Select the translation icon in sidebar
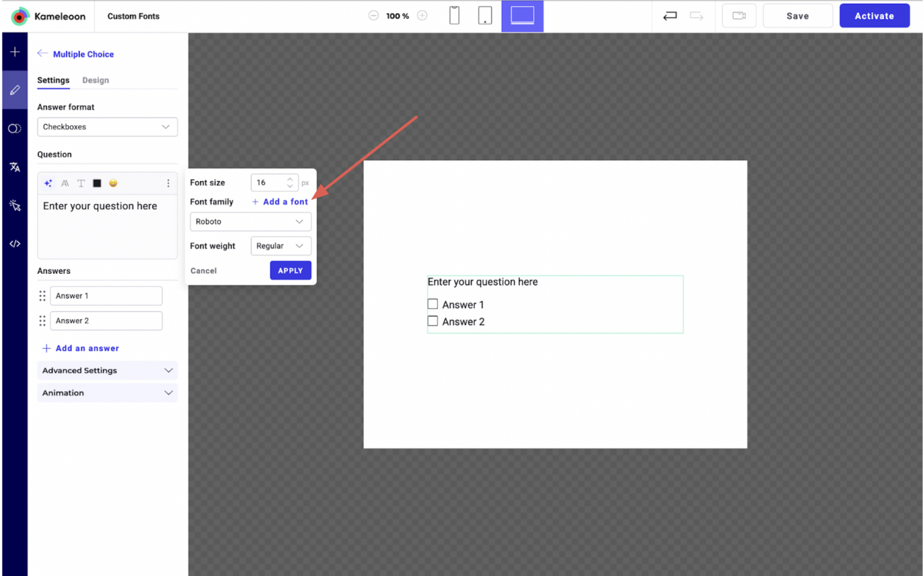 (15, 167)
